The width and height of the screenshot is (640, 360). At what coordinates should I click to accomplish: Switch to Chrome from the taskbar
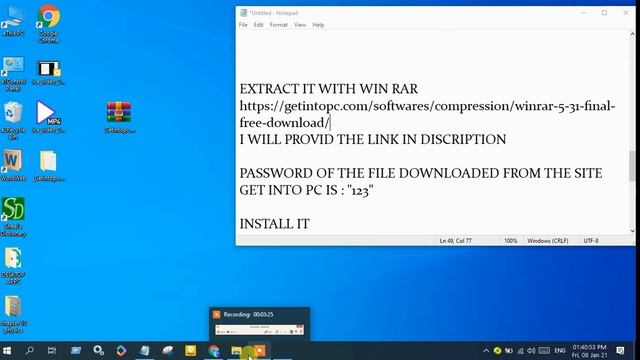[213, 351]
